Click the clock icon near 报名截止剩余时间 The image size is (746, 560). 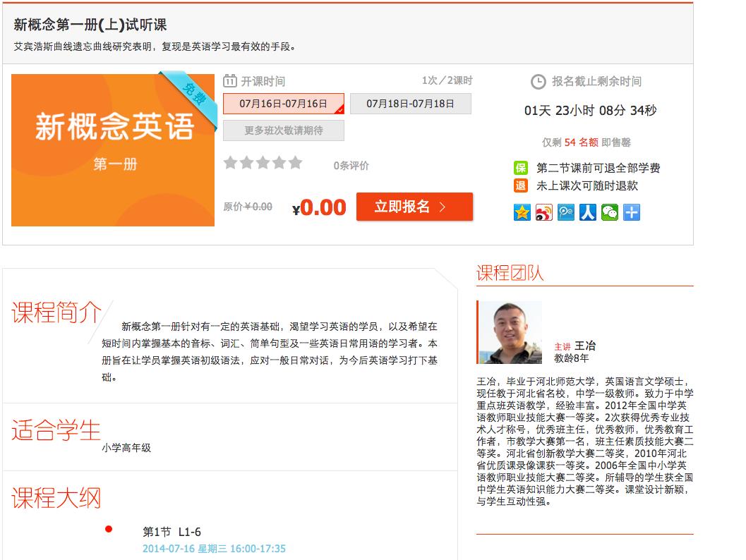538,82
